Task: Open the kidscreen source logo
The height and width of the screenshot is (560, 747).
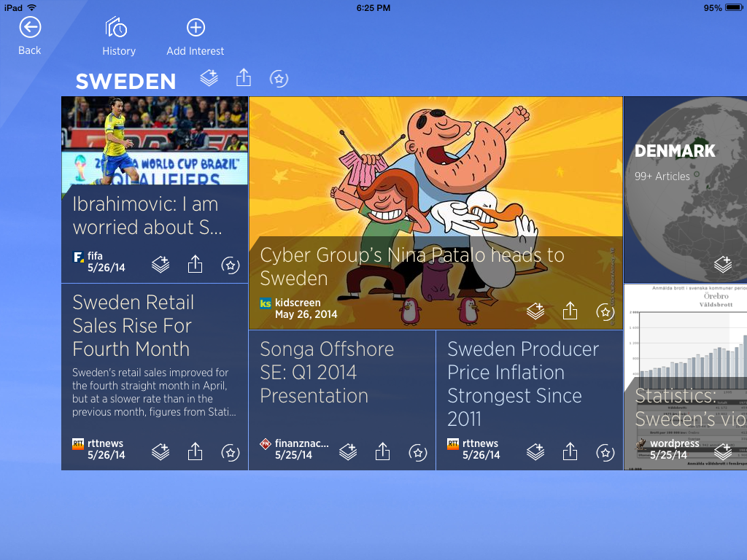Action: click(266, 303)
